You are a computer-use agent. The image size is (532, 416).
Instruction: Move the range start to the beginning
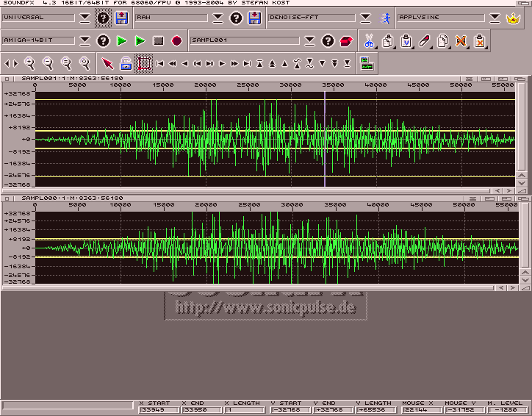pos(159,63)
